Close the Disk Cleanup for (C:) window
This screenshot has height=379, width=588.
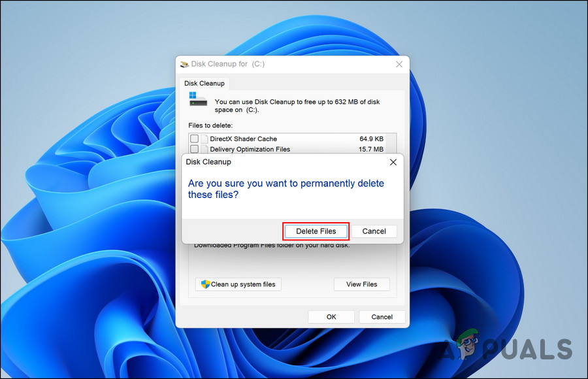pos(399,64)
